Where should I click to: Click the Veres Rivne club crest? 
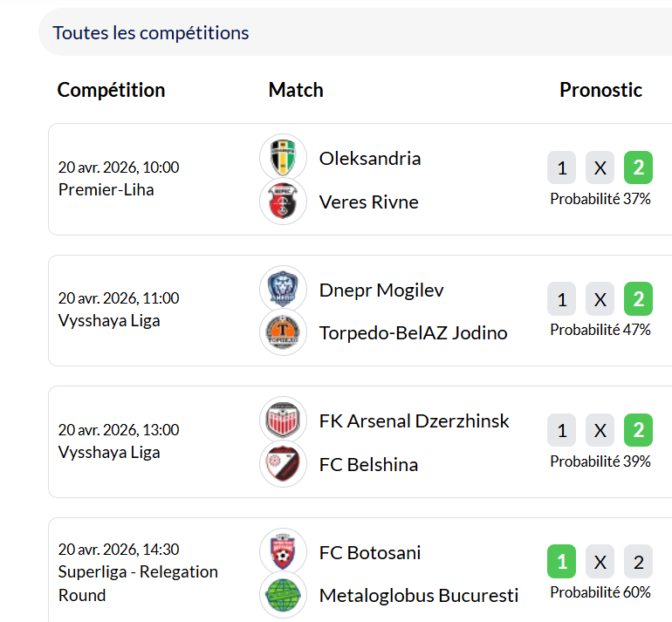(x=284, y=202)
